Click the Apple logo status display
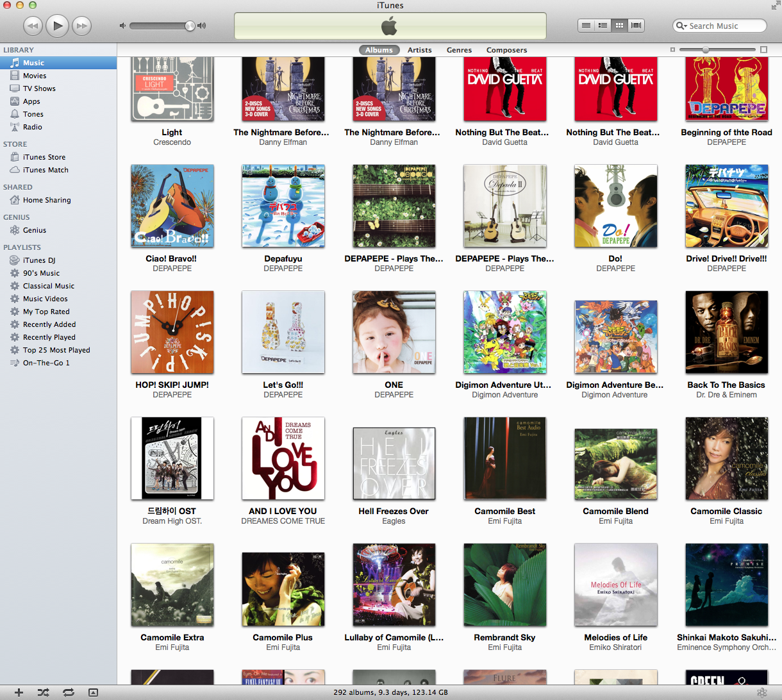Screen dimensions: 782x700 point(390,26)
